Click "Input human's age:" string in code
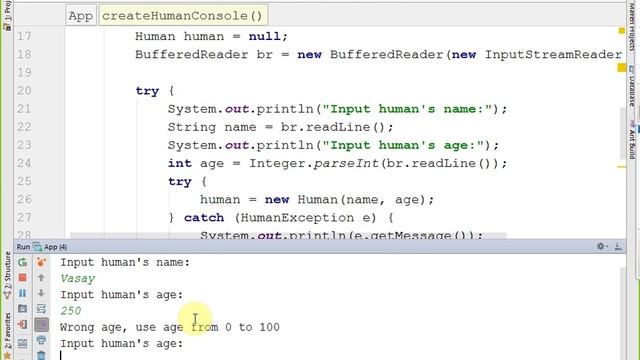This screenshot has height=360, width=640. click(403, 145)
